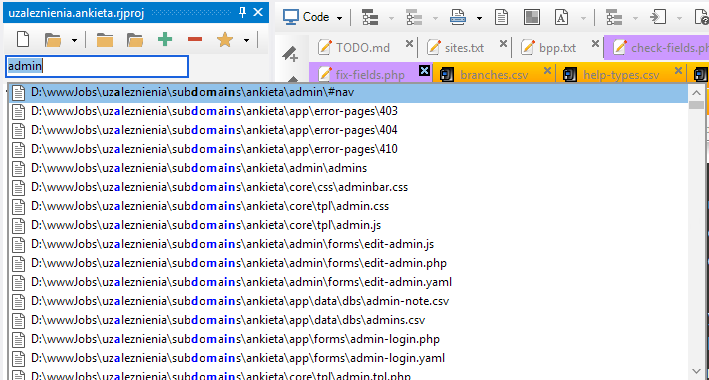This screenshot has height=380, width=709.
Task: Select the admin\#nav result row
Action: [x=348, y=93]
